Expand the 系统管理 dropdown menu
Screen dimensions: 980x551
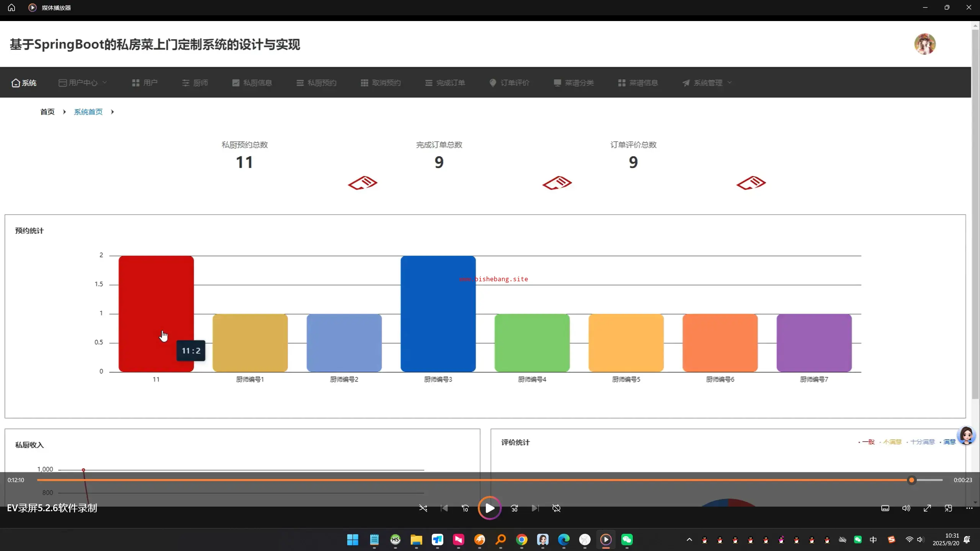pyautogui.click(x=707, y=83)
